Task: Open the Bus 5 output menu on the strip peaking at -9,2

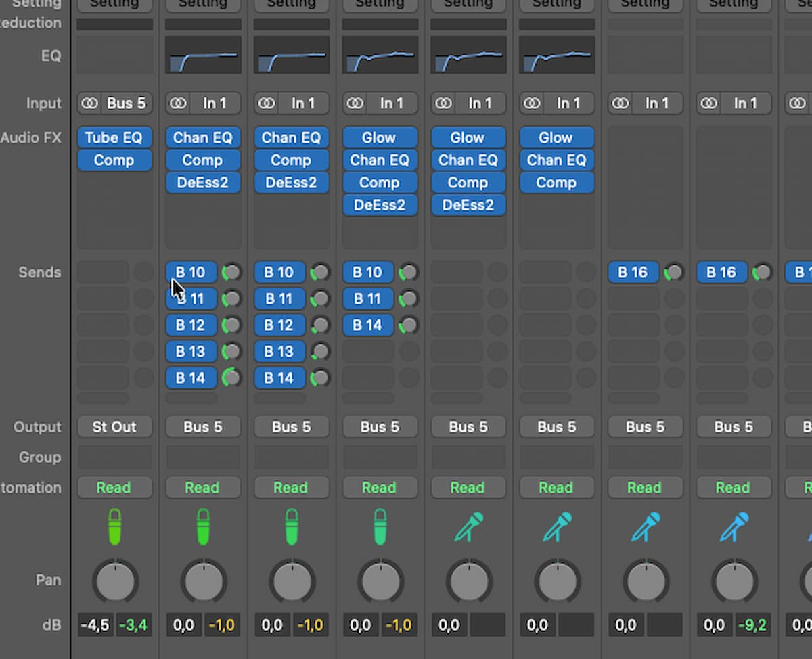Action: click(x=734, y=427)
